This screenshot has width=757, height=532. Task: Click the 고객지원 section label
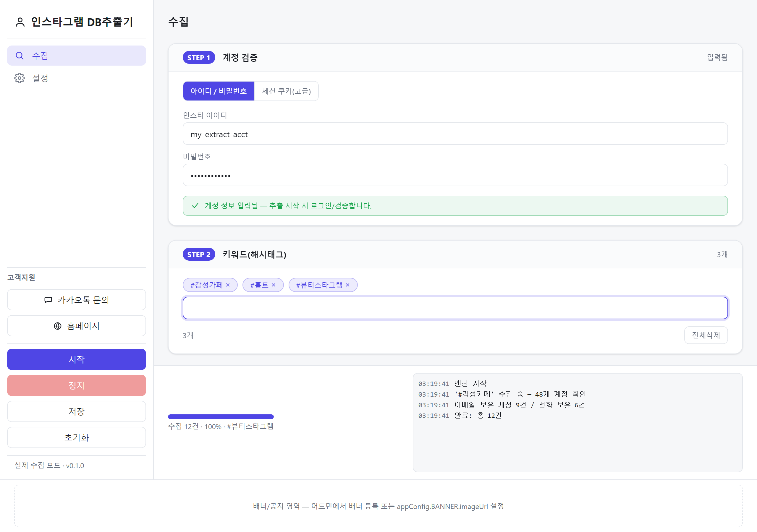tap(21, 277)
